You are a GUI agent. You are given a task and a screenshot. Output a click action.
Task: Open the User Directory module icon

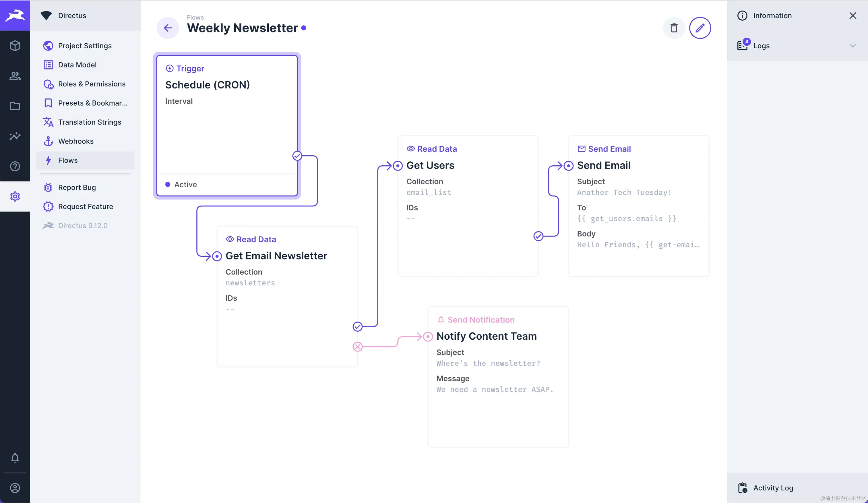coord(15,76)
